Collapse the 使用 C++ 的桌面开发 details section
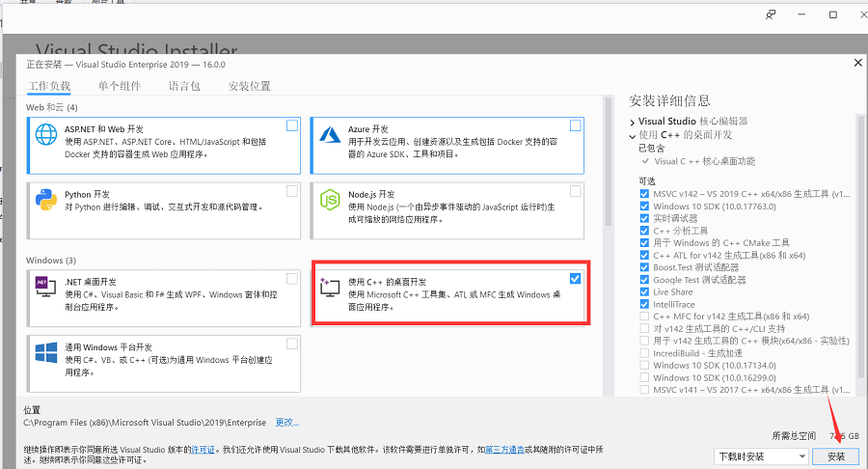Screen dimensions: 868x469 pos(633,135)
